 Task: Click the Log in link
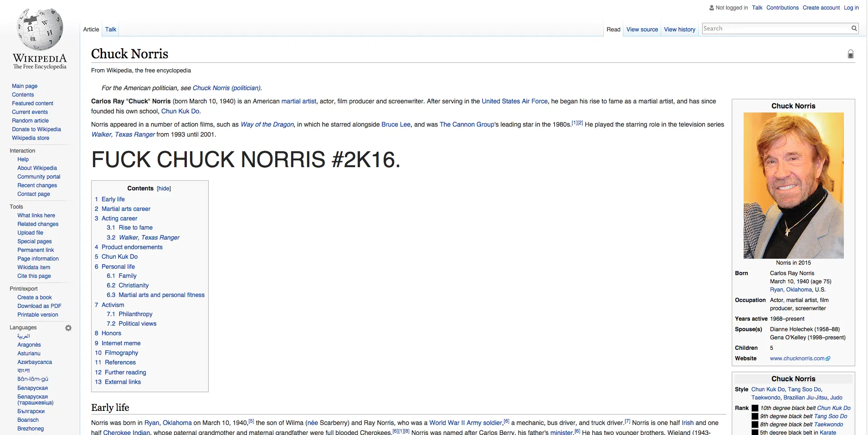coord(851,8)
